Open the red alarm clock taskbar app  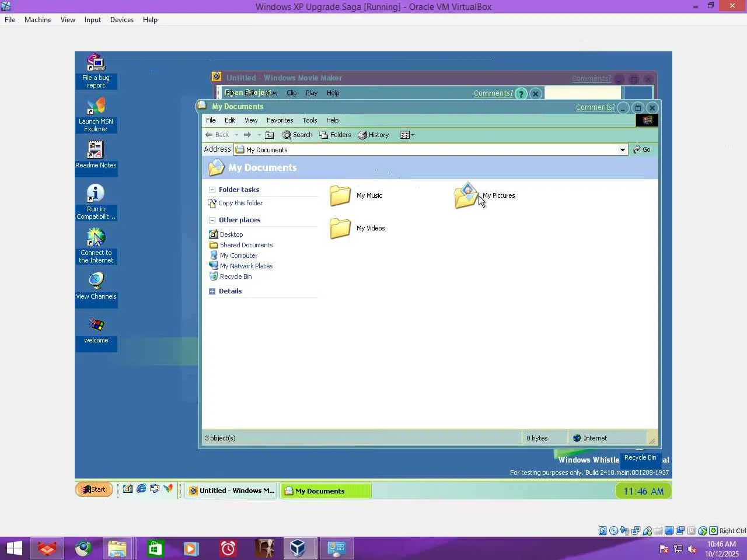[228, 548]
